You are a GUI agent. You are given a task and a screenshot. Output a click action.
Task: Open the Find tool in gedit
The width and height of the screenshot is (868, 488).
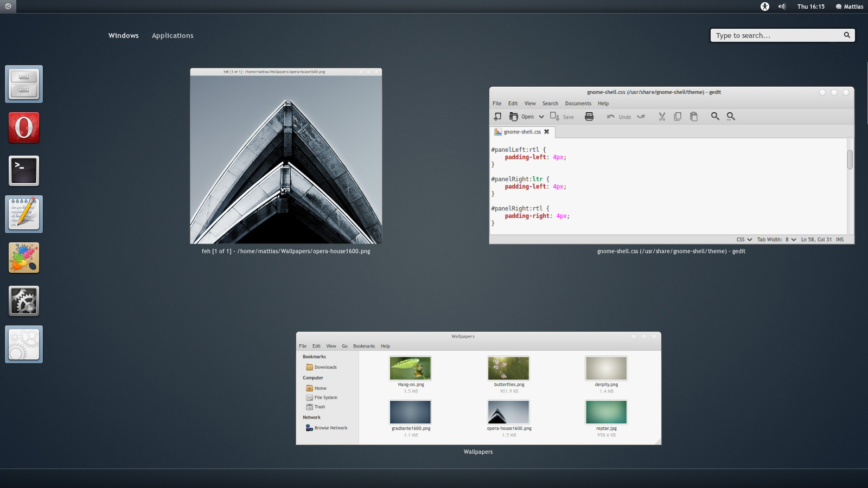714,116
